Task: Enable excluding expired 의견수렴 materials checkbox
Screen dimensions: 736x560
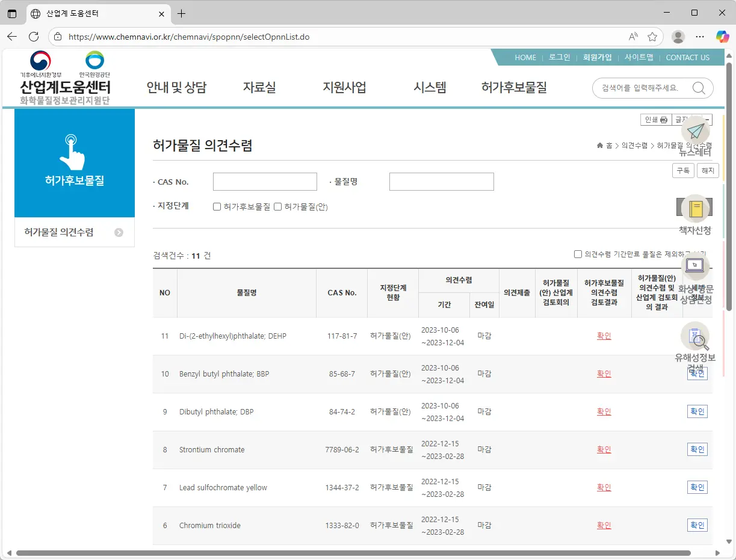Action: click(577, 253)
